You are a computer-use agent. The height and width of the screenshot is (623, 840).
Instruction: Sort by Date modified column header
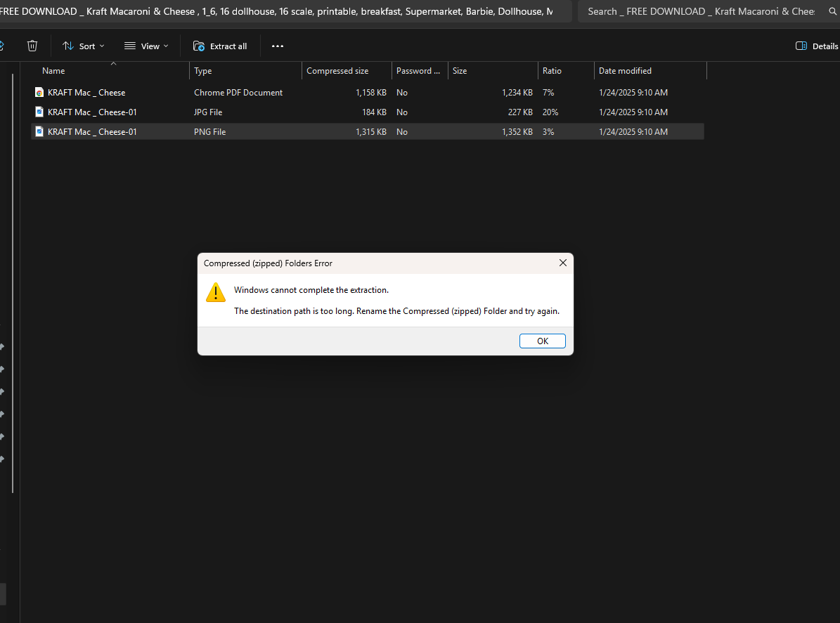[x=650, y=71]
